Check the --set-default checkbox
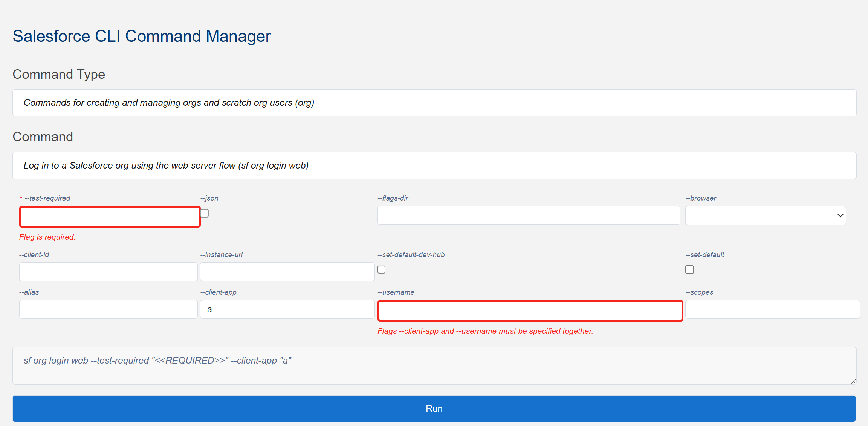 689,270
